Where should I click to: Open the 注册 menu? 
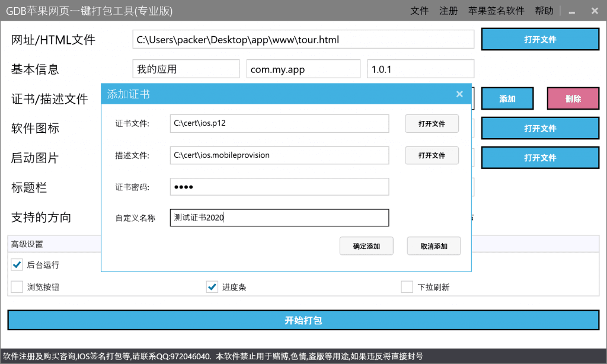point(448,11)
